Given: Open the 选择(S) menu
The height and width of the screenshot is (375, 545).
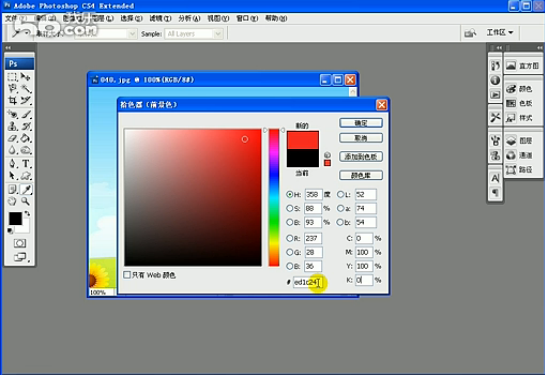Looking at the screenshot, I should [x=131, y=18].
